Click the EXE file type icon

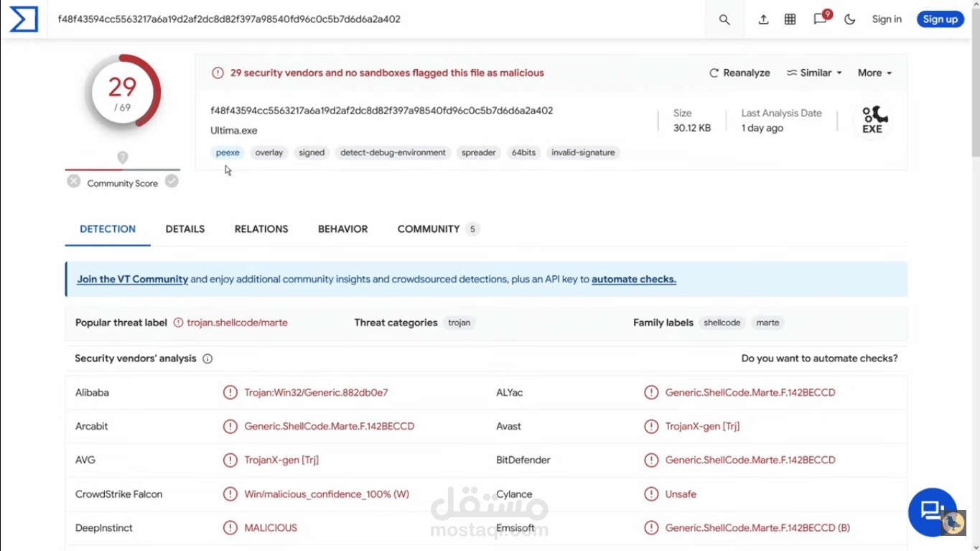point(872,120)
